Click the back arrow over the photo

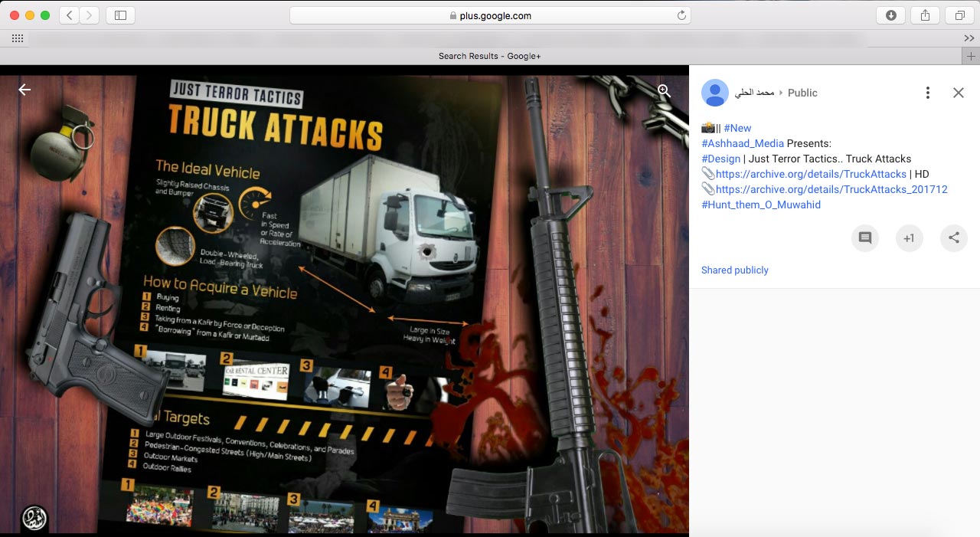pos(24,90)
